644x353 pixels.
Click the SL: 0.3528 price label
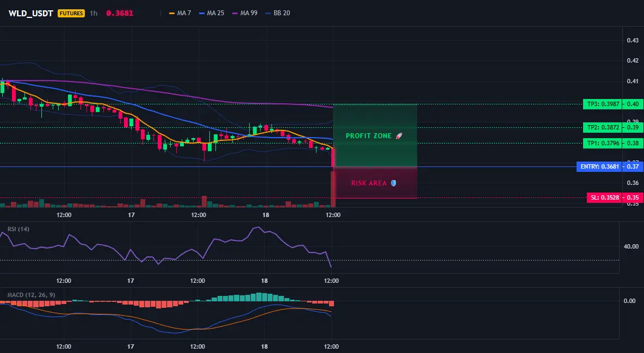coord(604,197)
